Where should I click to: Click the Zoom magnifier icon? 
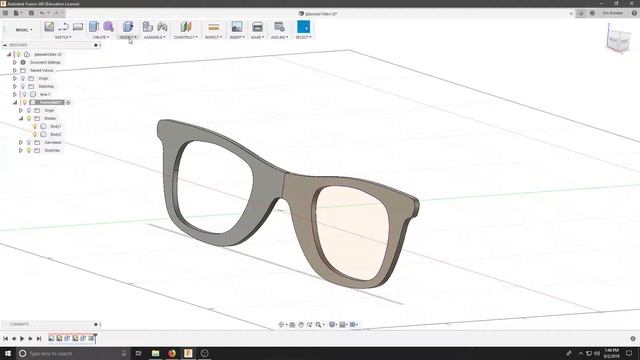pos(318,325)
